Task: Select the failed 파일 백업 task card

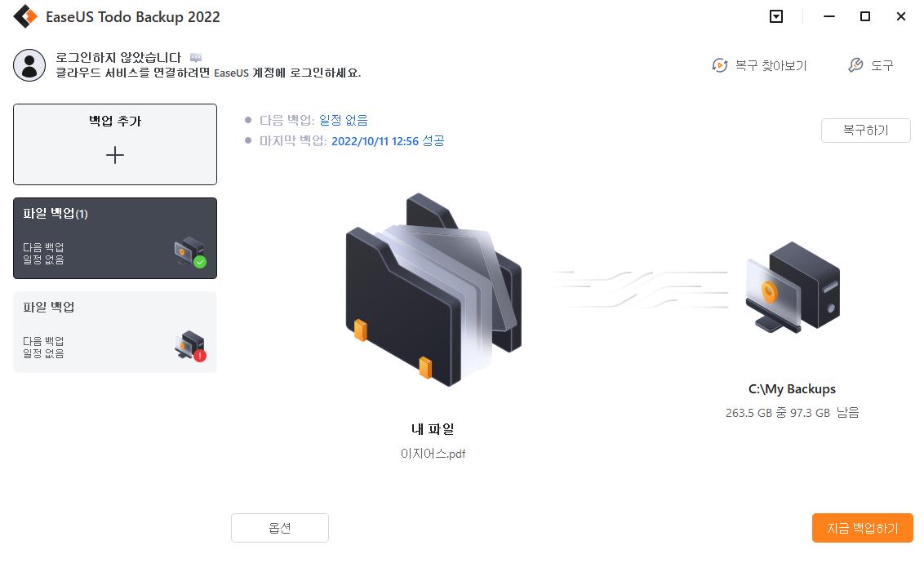Action: tap(115, 332)
